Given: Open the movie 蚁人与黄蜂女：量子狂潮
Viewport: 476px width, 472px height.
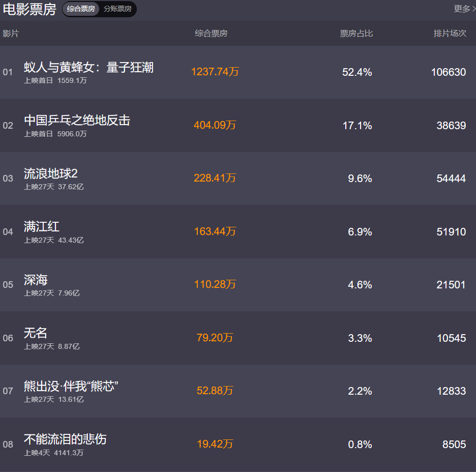Looking at the screenshot, I should [88, 67].
